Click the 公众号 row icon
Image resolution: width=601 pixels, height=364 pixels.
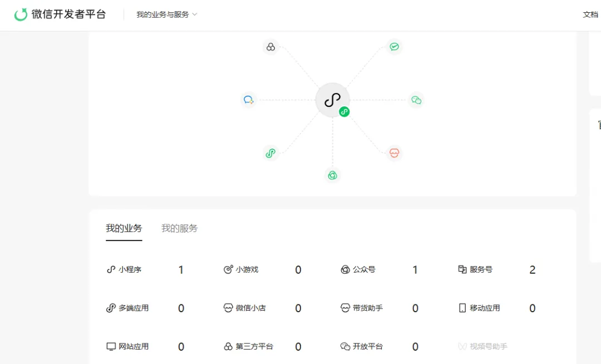coord(345,269)
